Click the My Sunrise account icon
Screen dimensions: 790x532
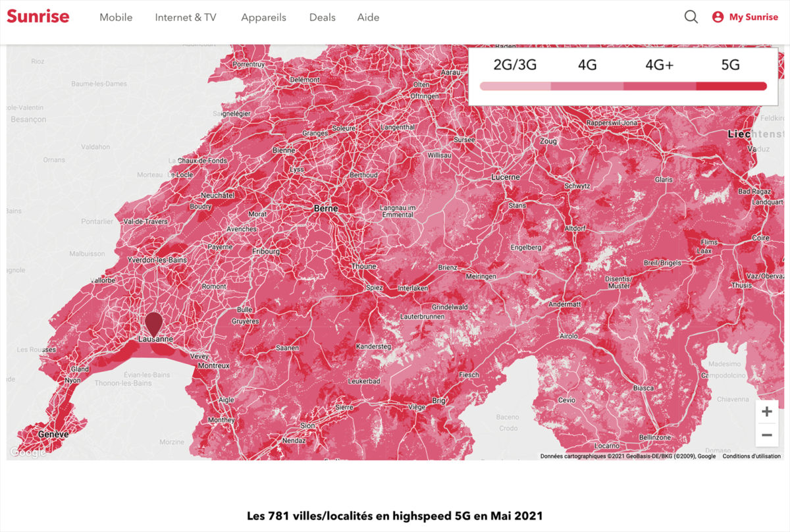tap(718, 17)
